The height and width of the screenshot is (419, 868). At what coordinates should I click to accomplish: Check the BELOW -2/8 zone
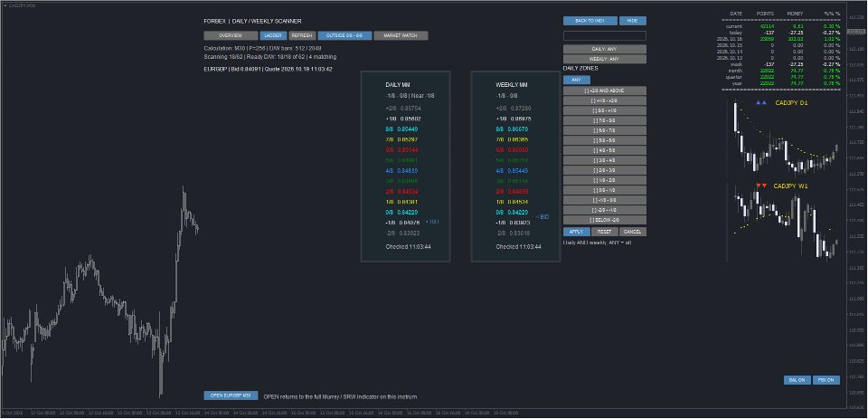tap(605, 220)
